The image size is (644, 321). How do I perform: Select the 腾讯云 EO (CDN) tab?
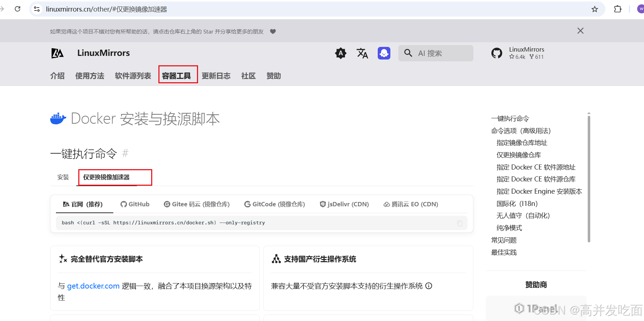(411, 204)
